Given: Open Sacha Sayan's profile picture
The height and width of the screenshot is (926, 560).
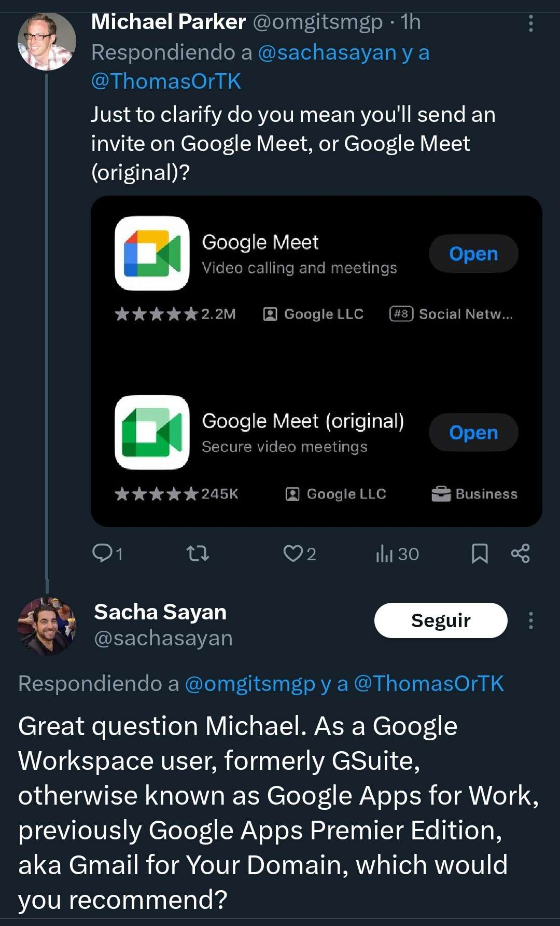Looking at the screenshot, I should (47, 626).
